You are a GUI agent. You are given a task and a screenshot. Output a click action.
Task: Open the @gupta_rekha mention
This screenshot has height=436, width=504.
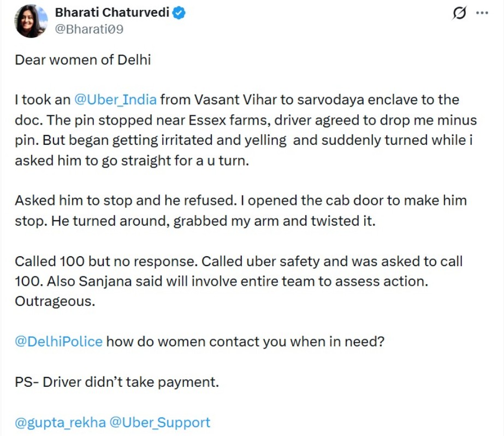[x=60, y=422]
